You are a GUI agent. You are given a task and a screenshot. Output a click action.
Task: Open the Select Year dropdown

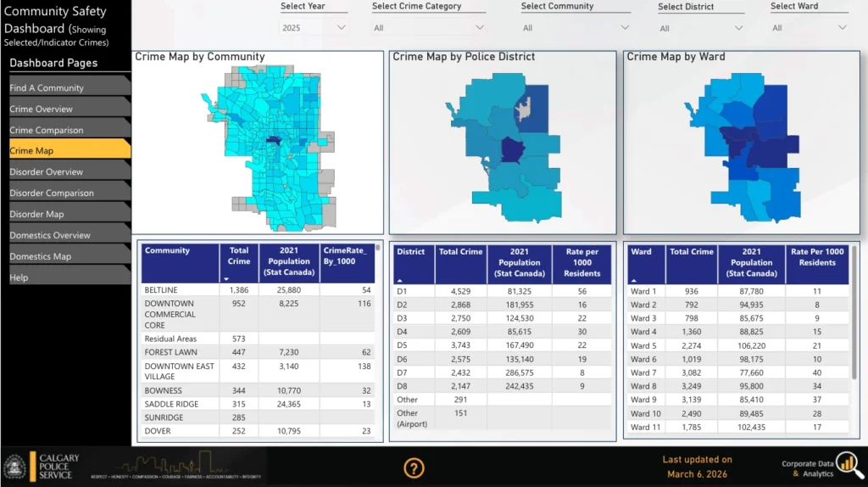point(314,28)
